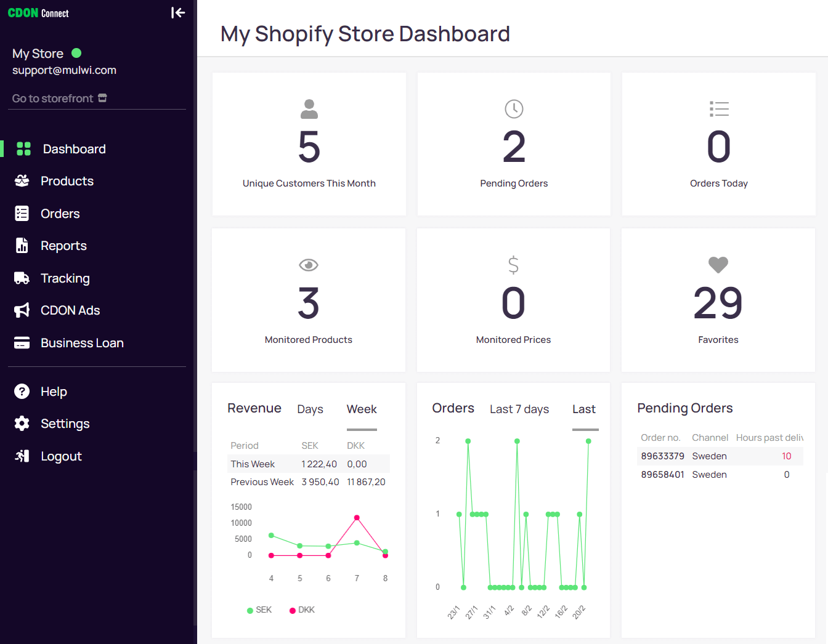Click the Business Loan card icon
This screenshot has height=644, width=828.
click(22, 342)
